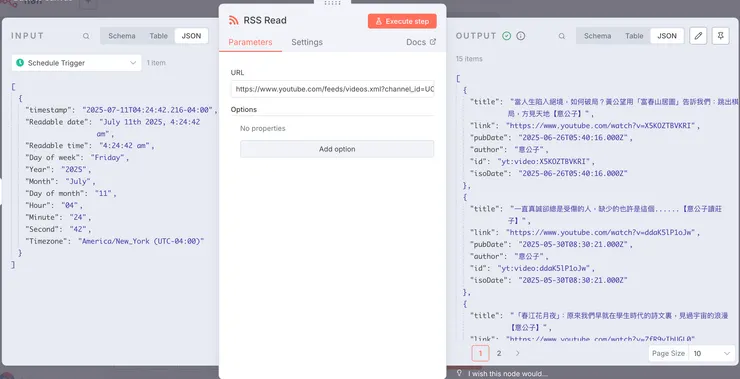Screen dimensions: 740x379
Task: Click the pubDate 2025-06-26T05:40:16.000Z value
Action: tap(573, 138)
